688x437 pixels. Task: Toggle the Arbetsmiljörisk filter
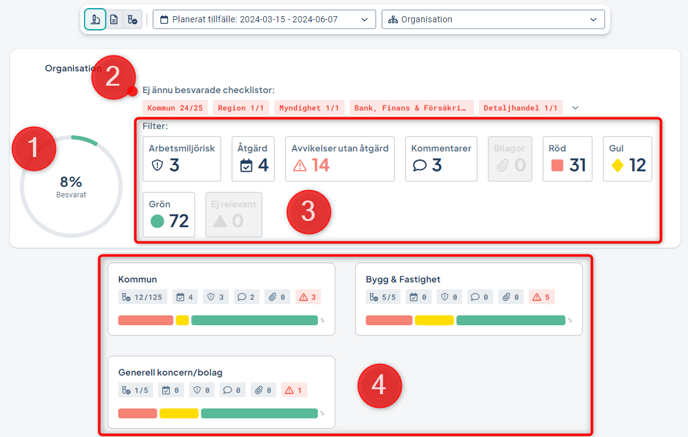(x=182, y=158)
